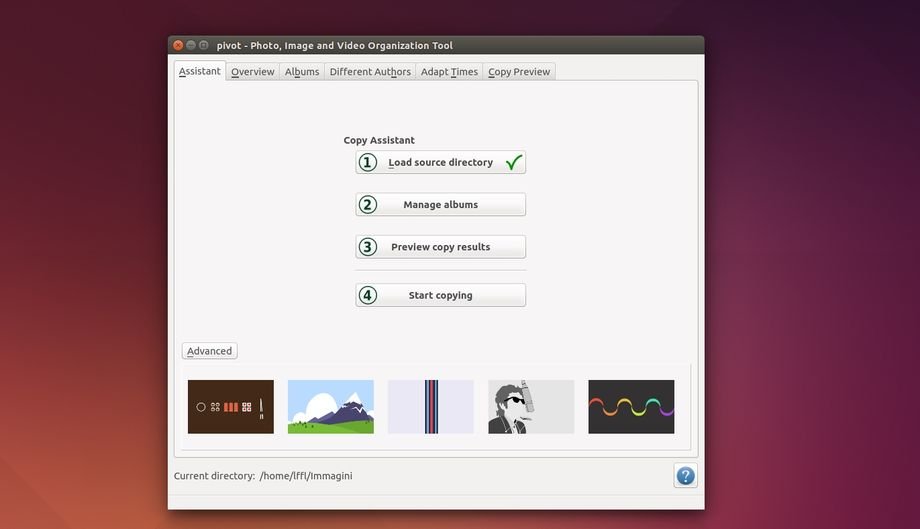
Task: Switch to the Overview tab
Action: click(252, 72)
